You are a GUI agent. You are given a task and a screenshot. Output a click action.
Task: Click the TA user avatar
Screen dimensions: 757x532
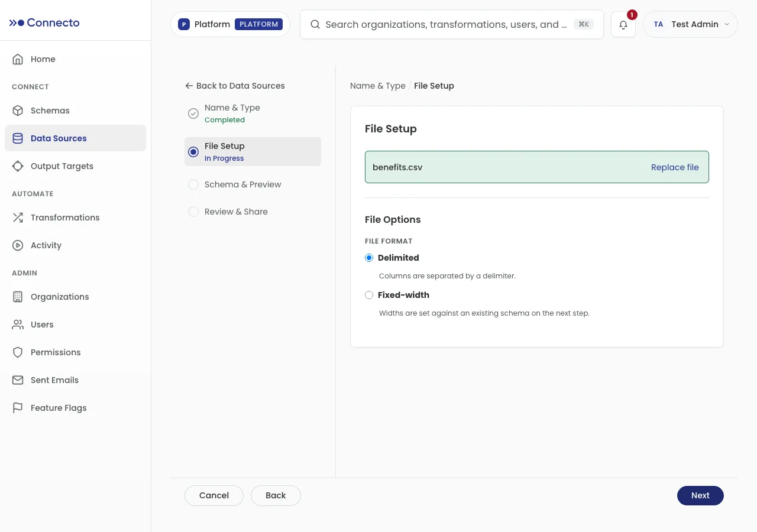658,24
